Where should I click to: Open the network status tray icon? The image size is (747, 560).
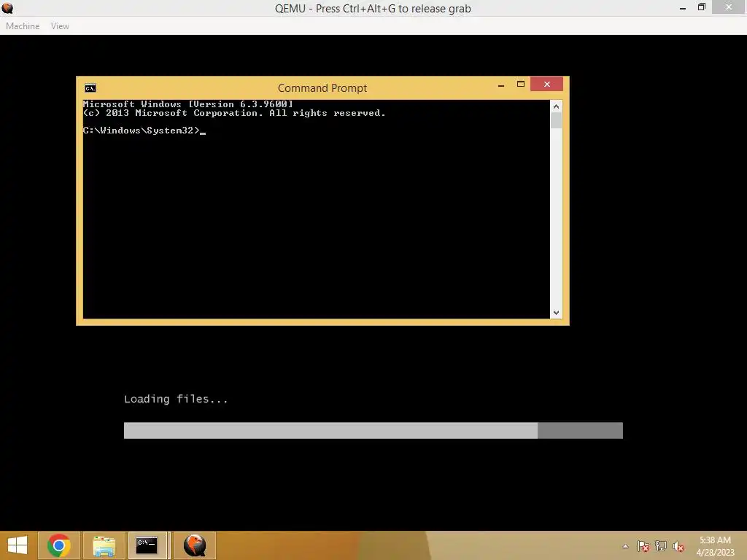[661, 546]
